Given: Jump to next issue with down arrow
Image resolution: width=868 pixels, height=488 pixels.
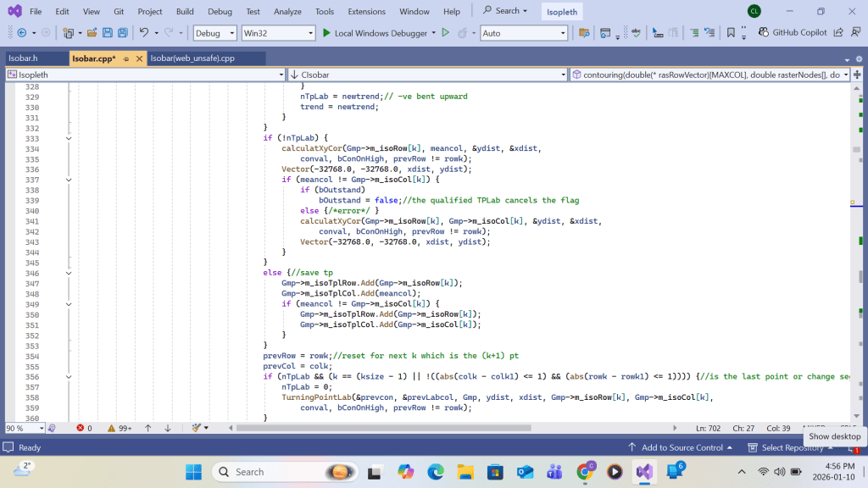Looking at the screenshot, I should 168,428.
